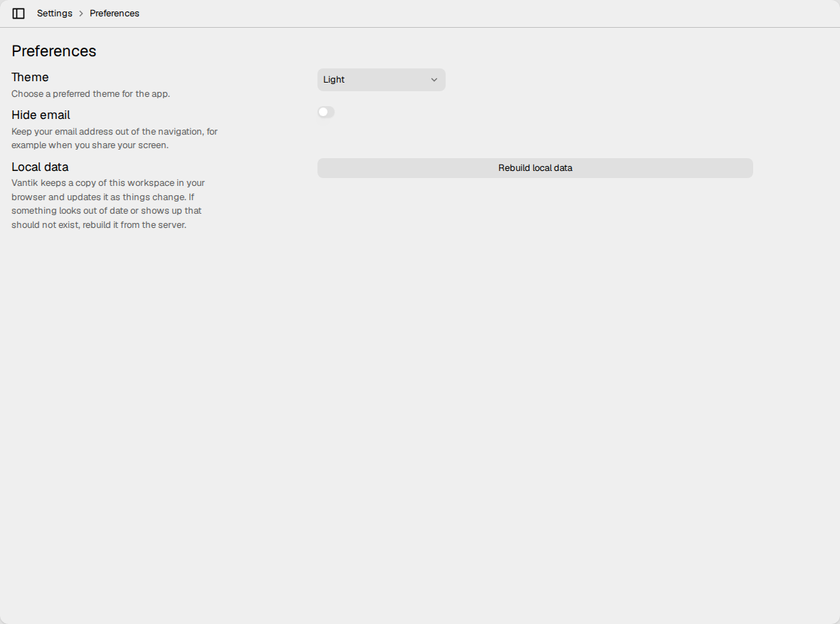Image resolution: width=840 pixels, height=624 pixels.
Task: Click the 'Vantik keeps a copy' description
Action: coord(108,204)
